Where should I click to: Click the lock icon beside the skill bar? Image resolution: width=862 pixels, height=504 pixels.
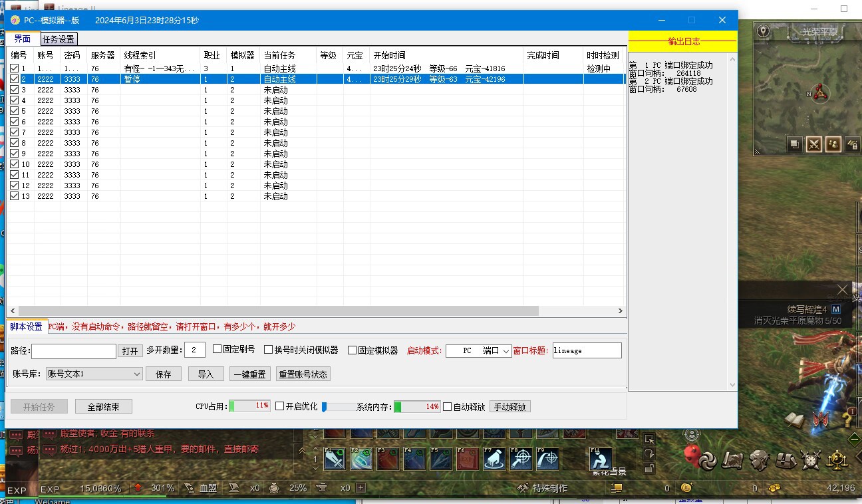(x=649, y=468)
